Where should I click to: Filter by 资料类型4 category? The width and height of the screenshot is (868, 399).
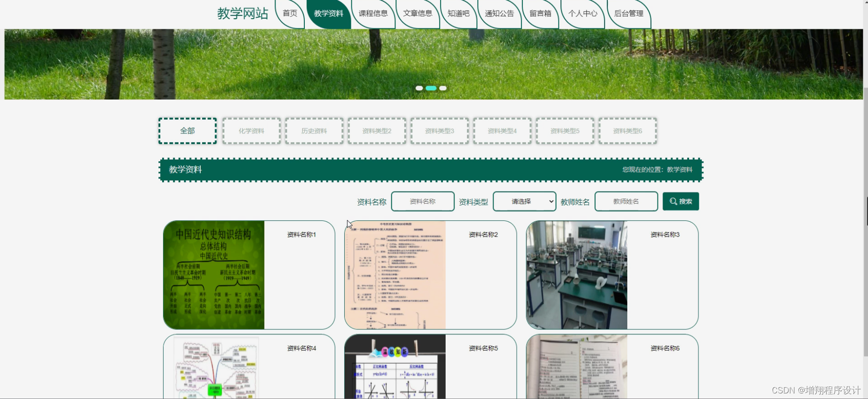tap(502, 131)
